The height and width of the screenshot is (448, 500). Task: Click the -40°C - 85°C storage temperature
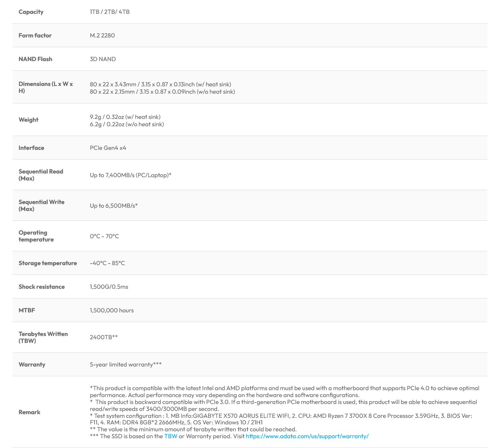point(107,263)
